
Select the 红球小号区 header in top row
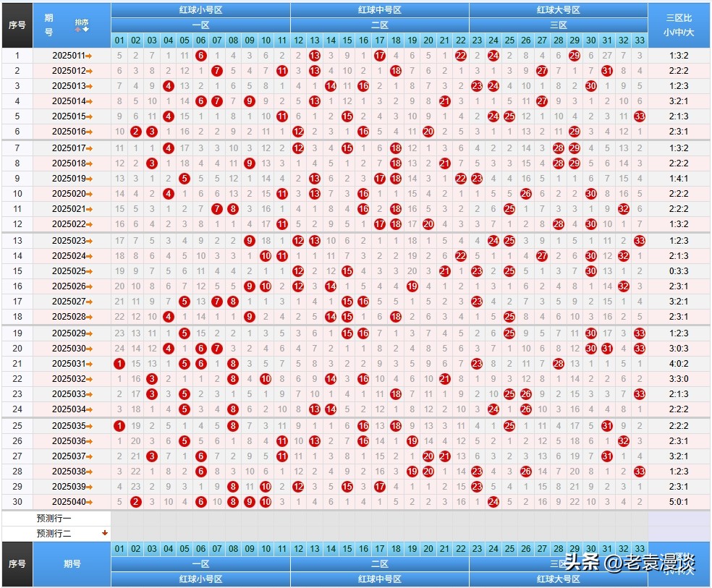[200, 10]
